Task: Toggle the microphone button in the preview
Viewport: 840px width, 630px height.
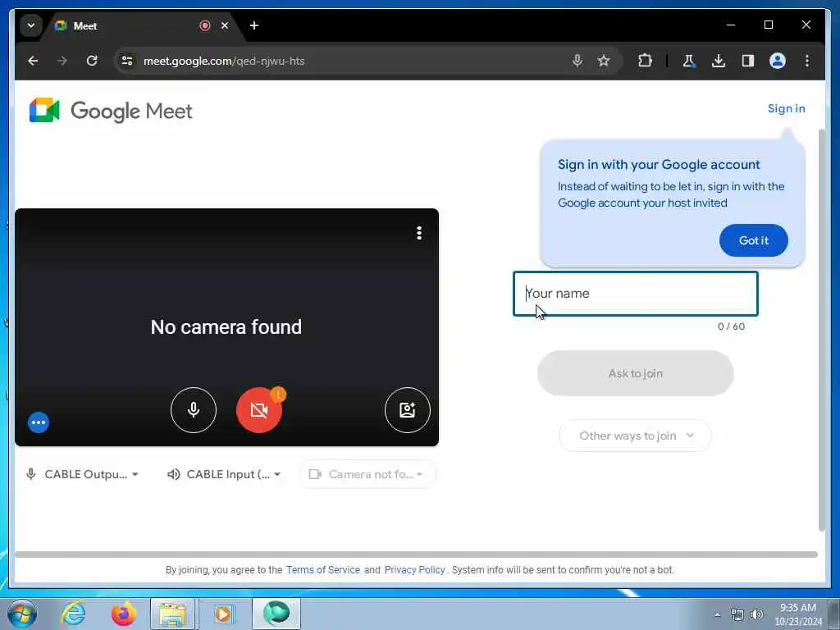Action: click(x=194, y=410)
